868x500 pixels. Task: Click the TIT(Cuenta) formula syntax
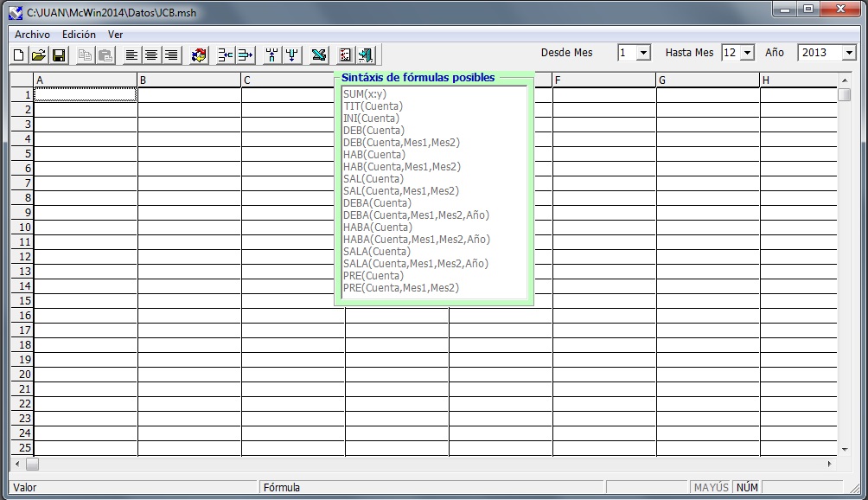coord(373,106)
